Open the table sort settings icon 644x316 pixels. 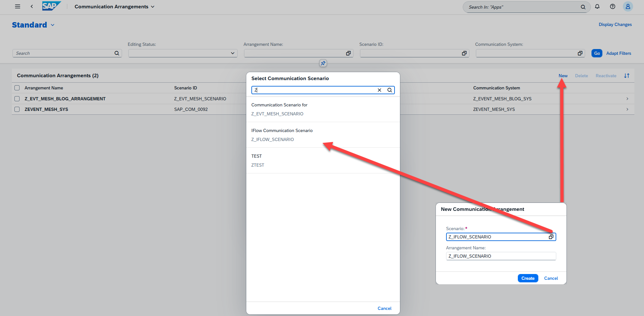pos(627,76)
